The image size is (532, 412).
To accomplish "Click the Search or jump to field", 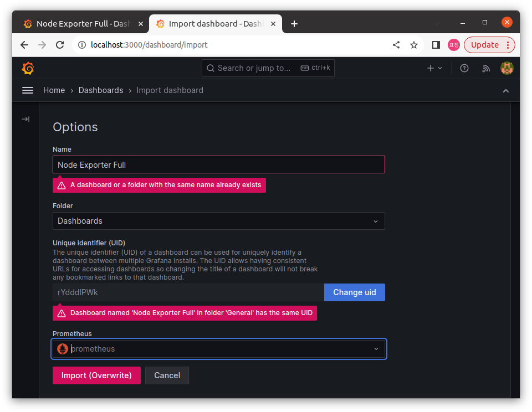I will pos(268,68).
